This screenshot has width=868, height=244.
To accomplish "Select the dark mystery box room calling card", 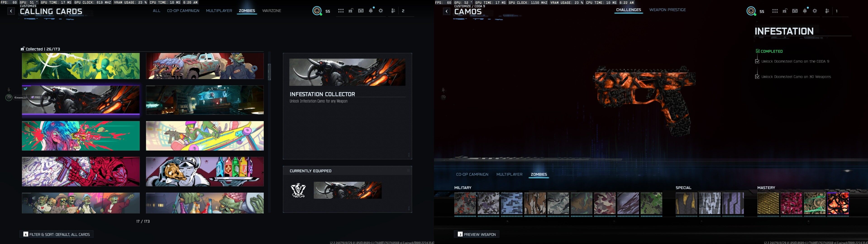I will pos(205,100).
